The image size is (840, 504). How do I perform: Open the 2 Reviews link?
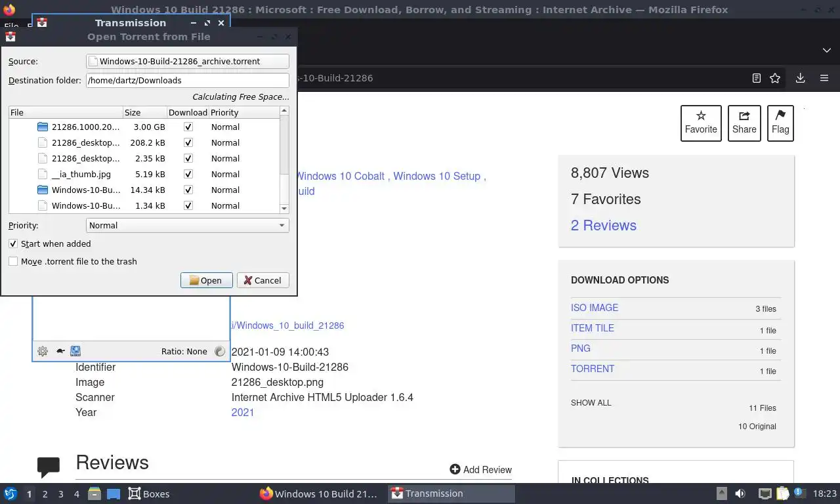(x=604, y=225)
